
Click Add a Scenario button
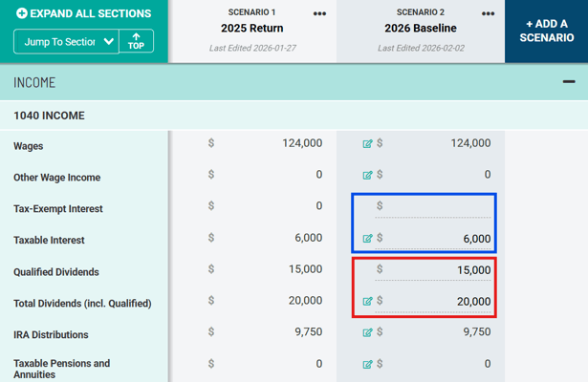(546, 31)
